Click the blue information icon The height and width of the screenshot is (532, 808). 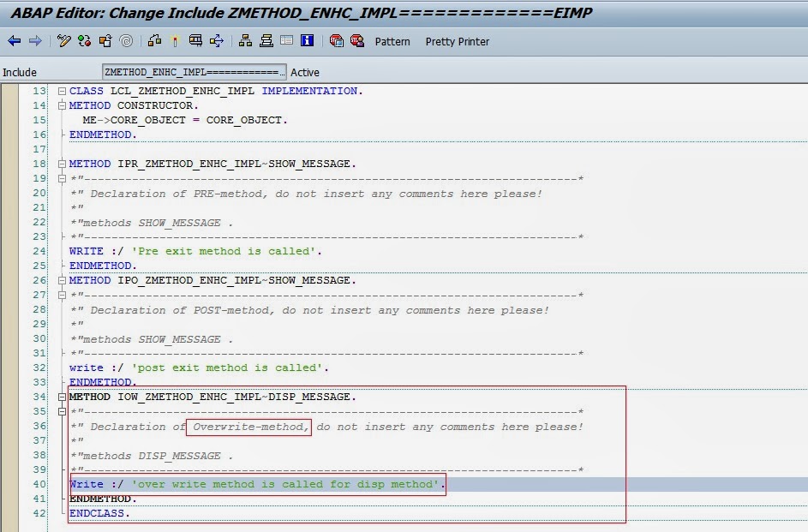tap(308, 41)
